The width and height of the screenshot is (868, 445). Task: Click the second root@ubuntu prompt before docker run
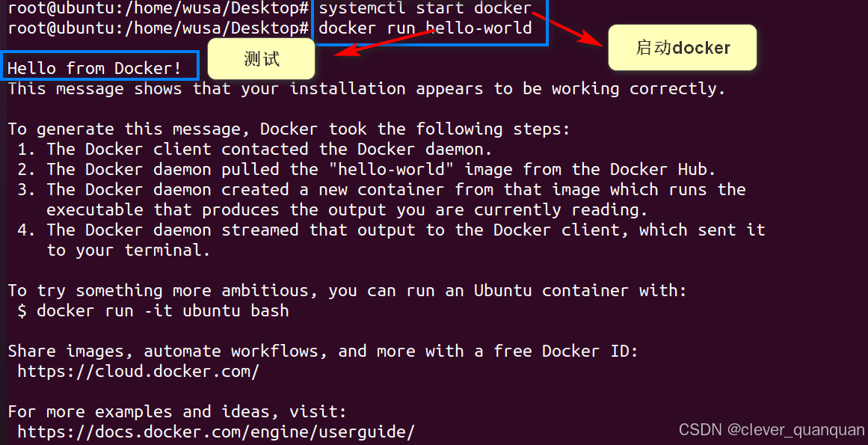coord(158,28)
